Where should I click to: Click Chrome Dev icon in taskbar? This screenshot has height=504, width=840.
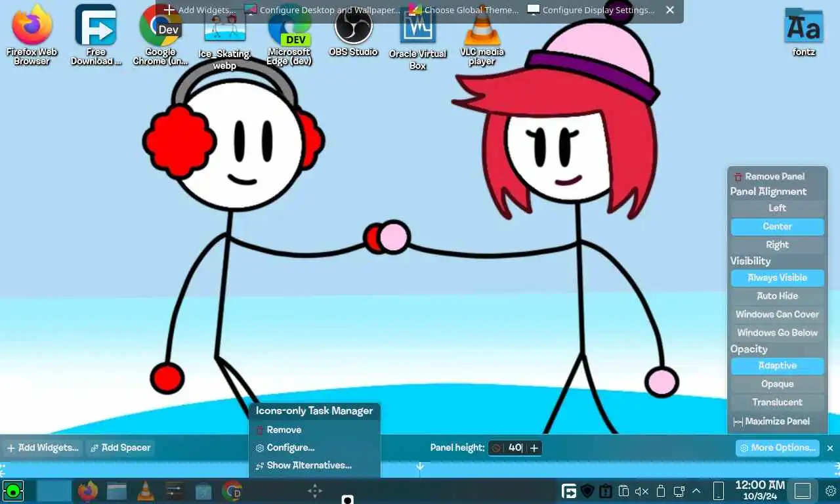[232, 491]
